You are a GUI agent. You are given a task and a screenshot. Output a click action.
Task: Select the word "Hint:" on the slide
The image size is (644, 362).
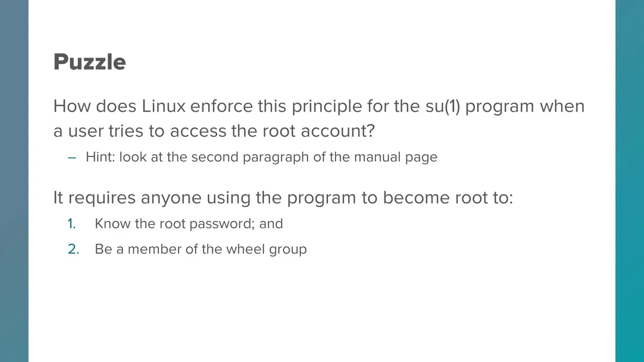click(101, 157)
